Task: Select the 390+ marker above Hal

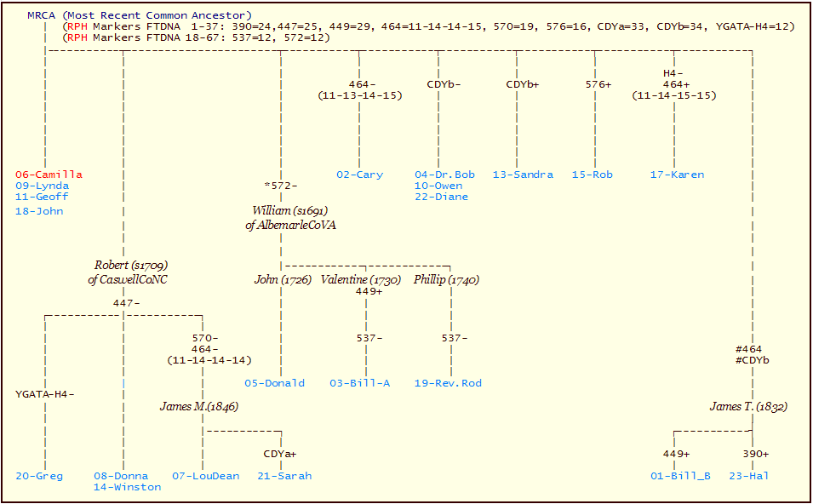Action: click(755, 455)
